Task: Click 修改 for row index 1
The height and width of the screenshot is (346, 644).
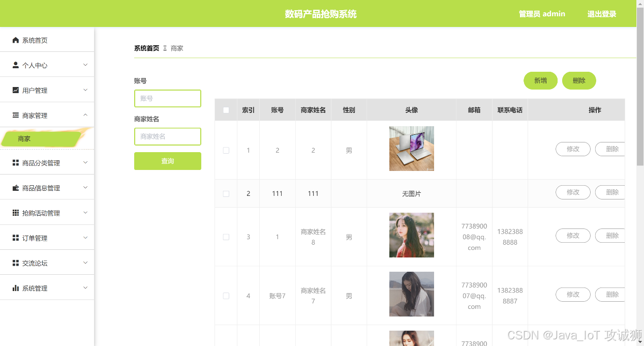Action: (x=573, y=149)
